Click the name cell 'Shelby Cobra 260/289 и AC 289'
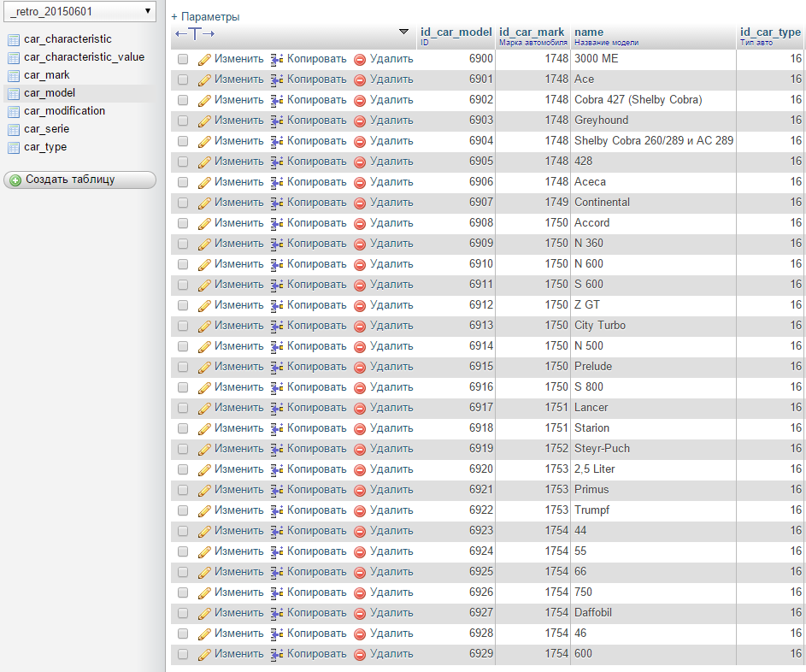Image resolution: width=806 pixels, height=672 pixels. coord(654,141)
